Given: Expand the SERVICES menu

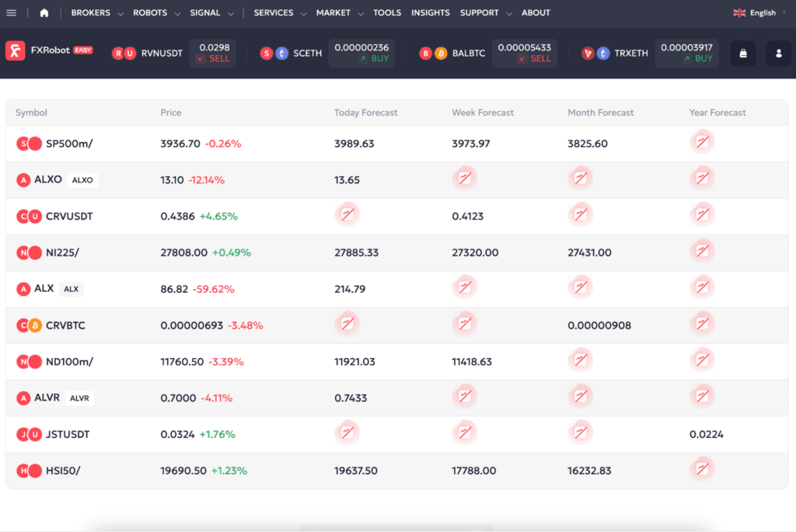Looking at the screenshot, I should coord(280,12).
